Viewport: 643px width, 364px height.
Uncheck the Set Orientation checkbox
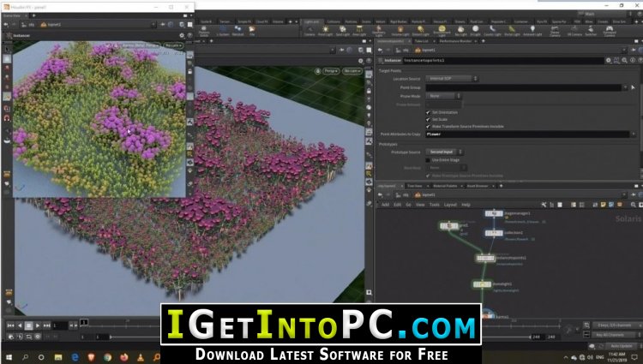(428, 112)
